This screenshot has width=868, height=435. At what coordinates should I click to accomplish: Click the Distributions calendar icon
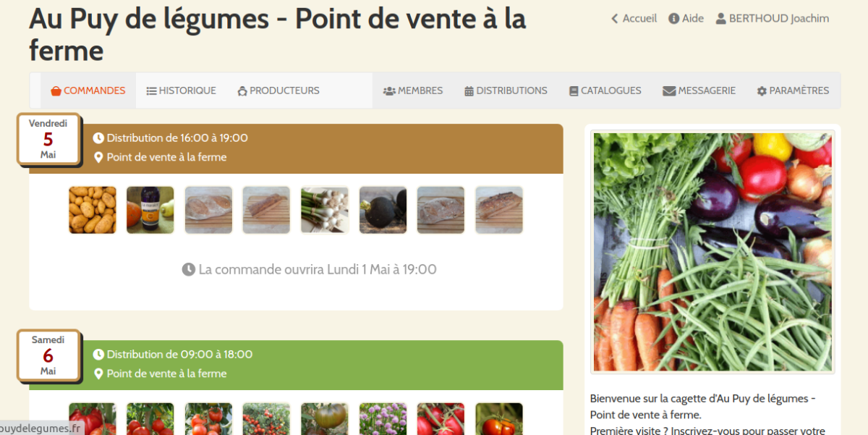pos(469,91)
